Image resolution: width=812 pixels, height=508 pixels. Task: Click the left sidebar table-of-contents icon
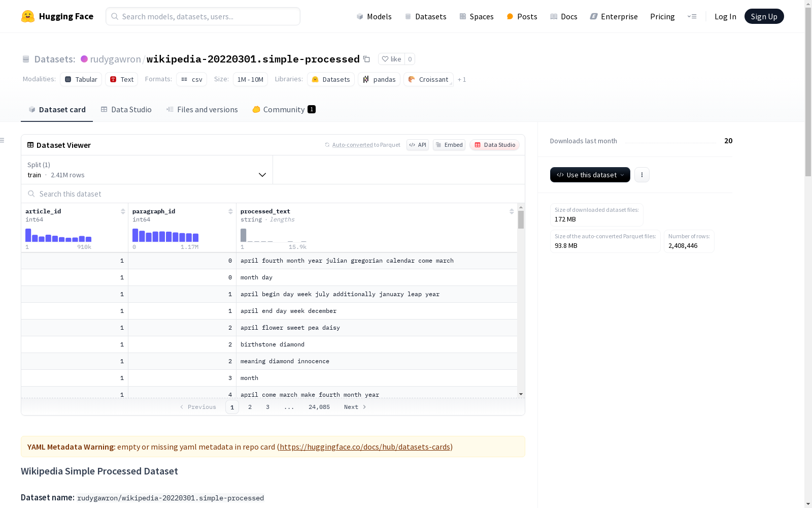(2, 140)
